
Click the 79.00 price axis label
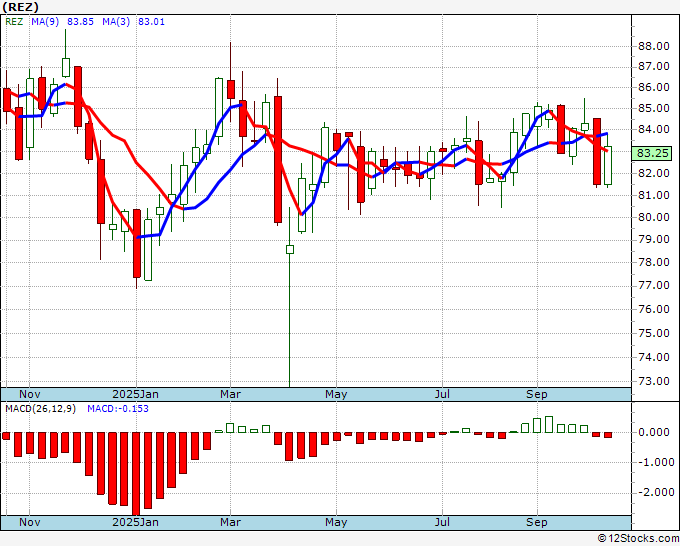pos(654,239)
